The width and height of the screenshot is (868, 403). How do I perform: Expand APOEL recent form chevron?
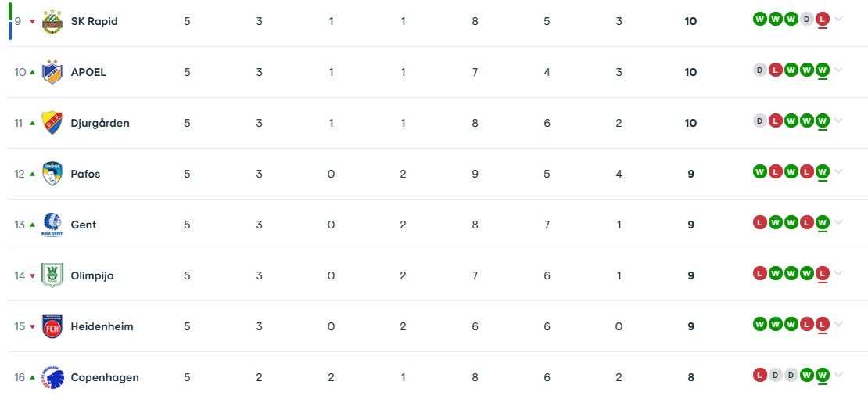point(838,70)
